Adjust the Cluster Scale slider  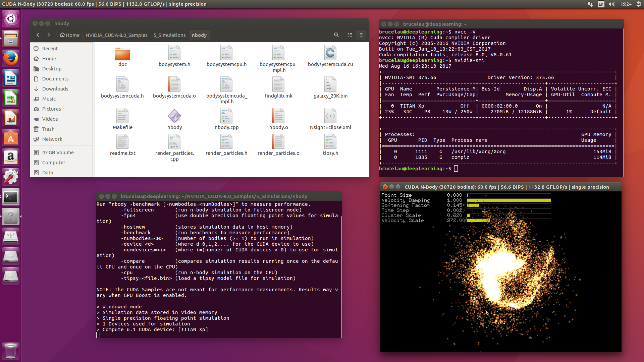(x=509, y=215)
